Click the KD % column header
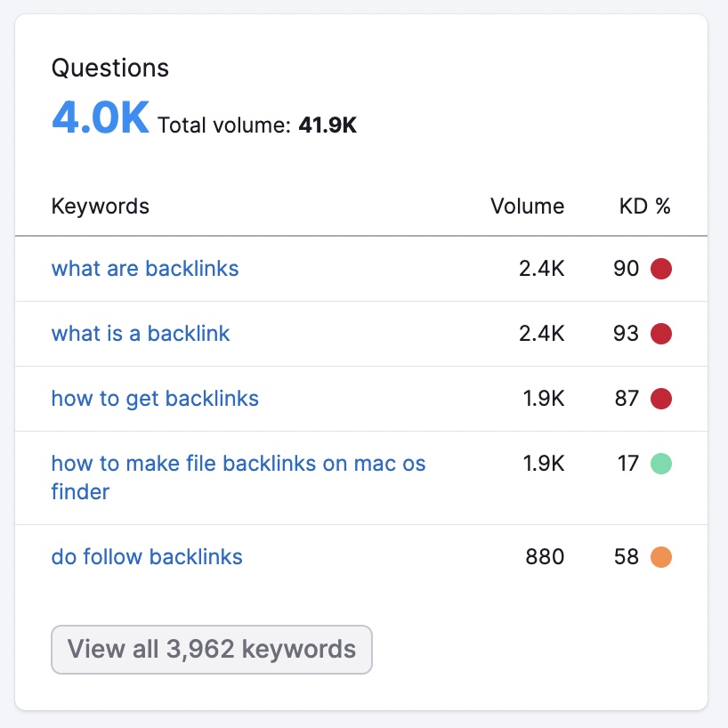 pos(644,206)
